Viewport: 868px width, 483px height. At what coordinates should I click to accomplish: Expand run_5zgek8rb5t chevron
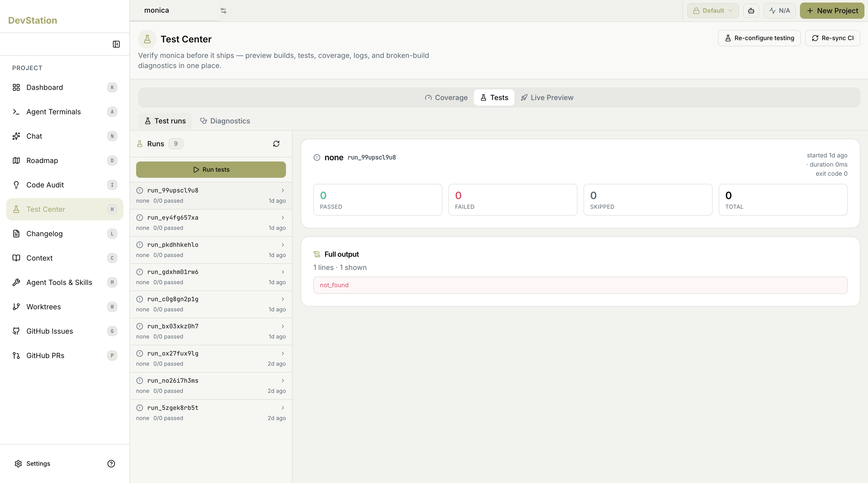click(x=283, y=408)
